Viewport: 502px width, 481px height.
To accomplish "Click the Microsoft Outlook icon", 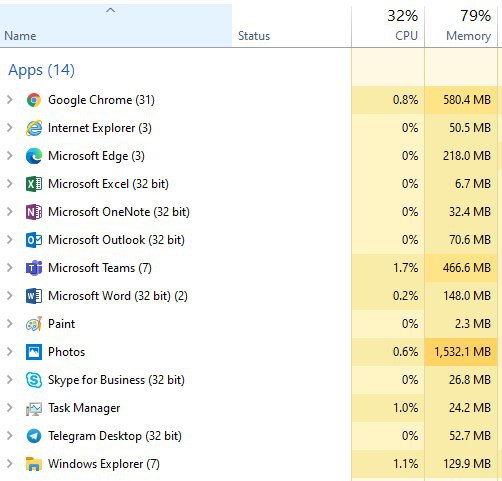I will pos(34,240).
